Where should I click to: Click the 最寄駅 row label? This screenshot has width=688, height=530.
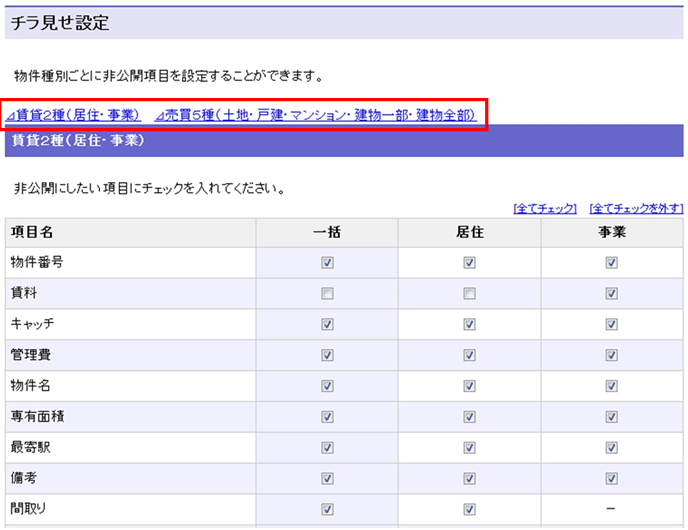(x=30, y=448)
